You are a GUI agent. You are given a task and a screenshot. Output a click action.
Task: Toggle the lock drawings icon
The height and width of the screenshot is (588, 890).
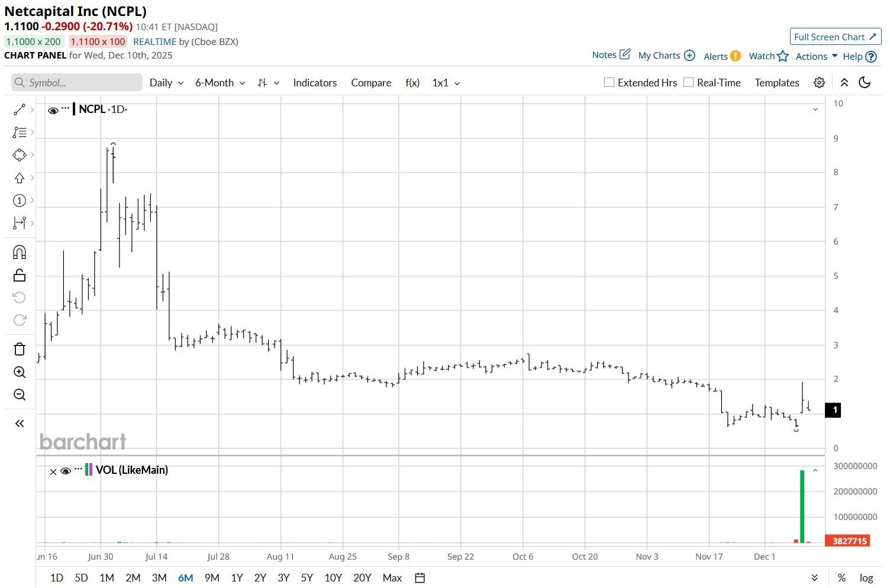(x=20, y=275)
